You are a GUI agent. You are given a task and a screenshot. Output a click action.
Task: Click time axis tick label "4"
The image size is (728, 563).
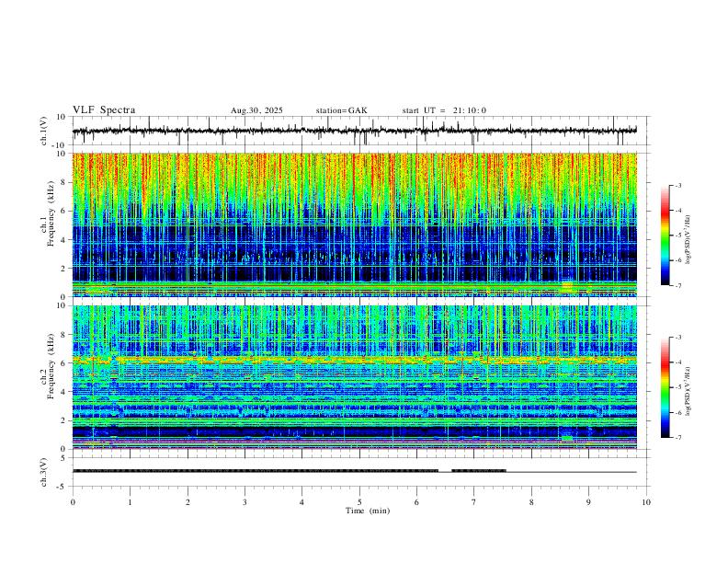click(302, 502)
